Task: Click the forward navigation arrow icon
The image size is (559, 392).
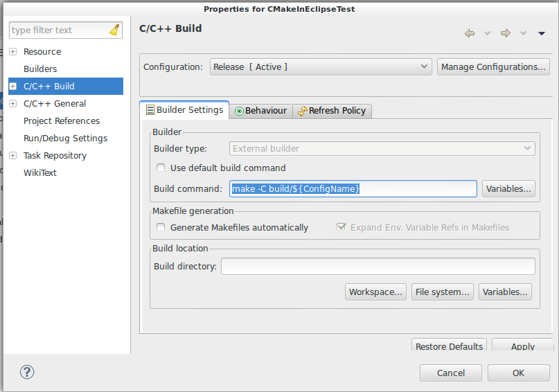Action: [x=506, y=33]
